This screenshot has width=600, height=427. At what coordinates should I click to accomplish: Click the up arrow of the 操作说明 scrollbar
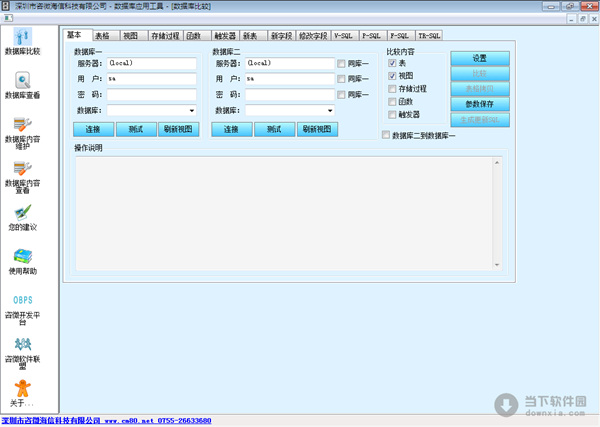497,162
